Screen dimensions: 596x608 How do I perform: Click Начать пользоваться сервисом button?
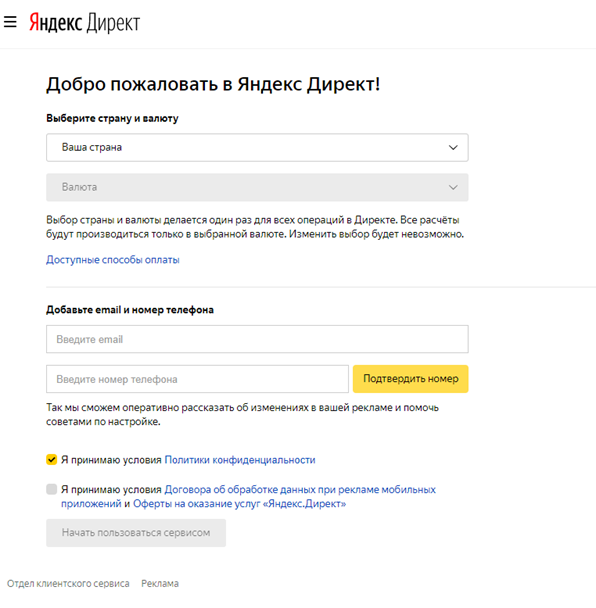point(136,533)
